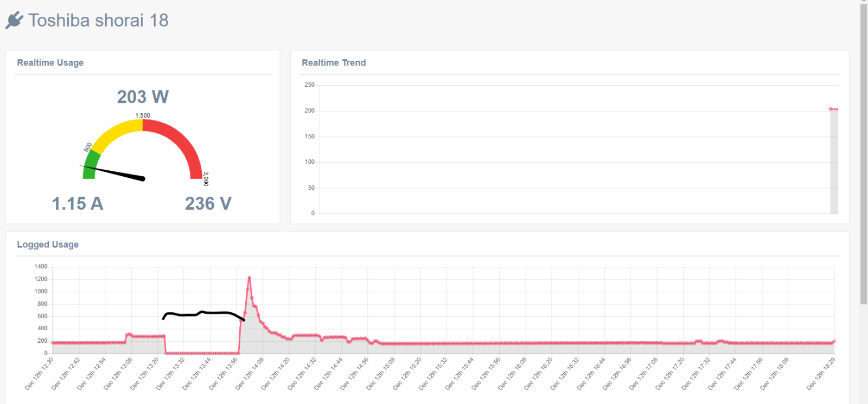
Task: Click the 1.15 A current reading
Action: [x=78, y=203]
